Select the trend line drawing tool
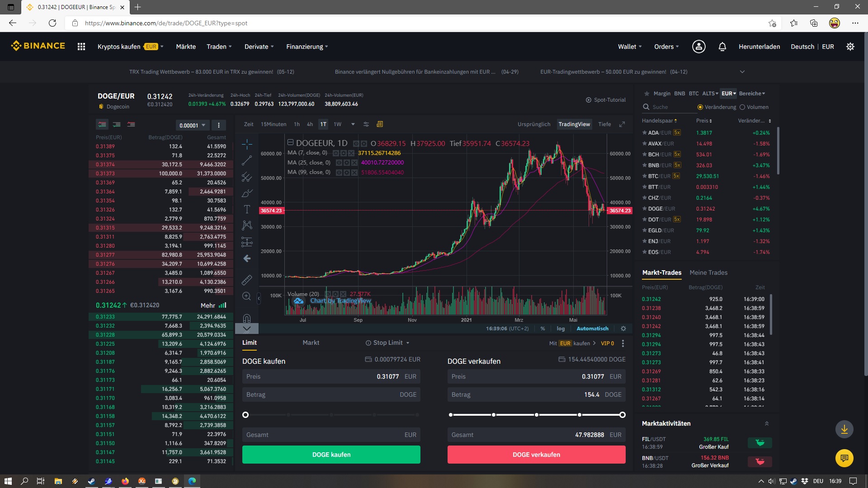868x488 pixels. [x=247, y=161]
